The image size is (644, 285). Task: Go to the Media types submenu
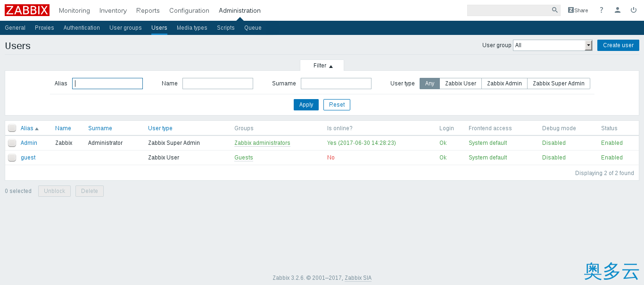[192, 28]
